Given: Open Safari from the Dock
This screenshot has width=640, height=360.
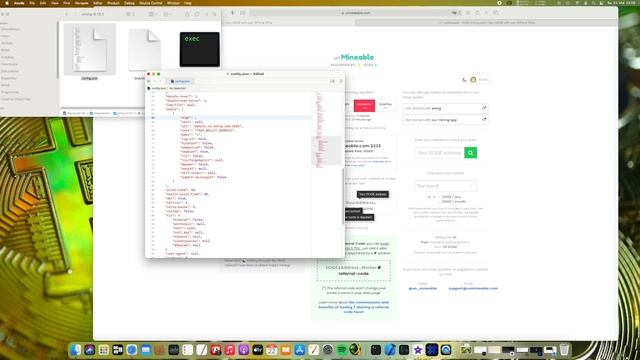Looking at the screenshot, I should click(132, 350).
